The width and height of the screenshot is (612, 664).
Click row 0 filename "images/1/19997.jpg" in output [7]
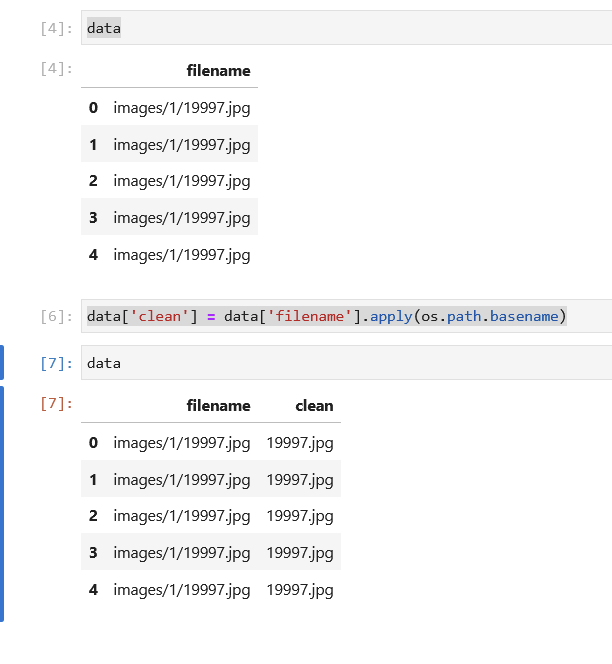tap(182, 443)
